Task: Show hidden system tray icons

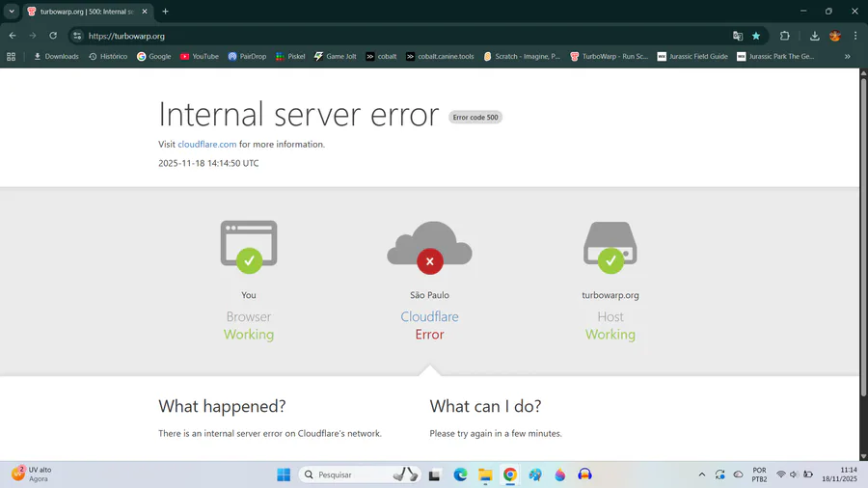Action: [x=702, y=474]
